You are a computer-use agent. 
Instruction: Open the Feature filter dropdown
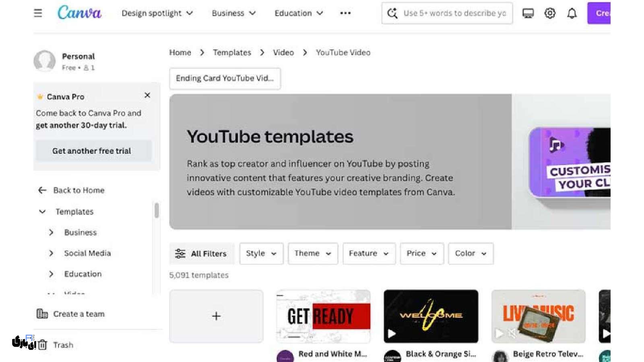(369, 253)
